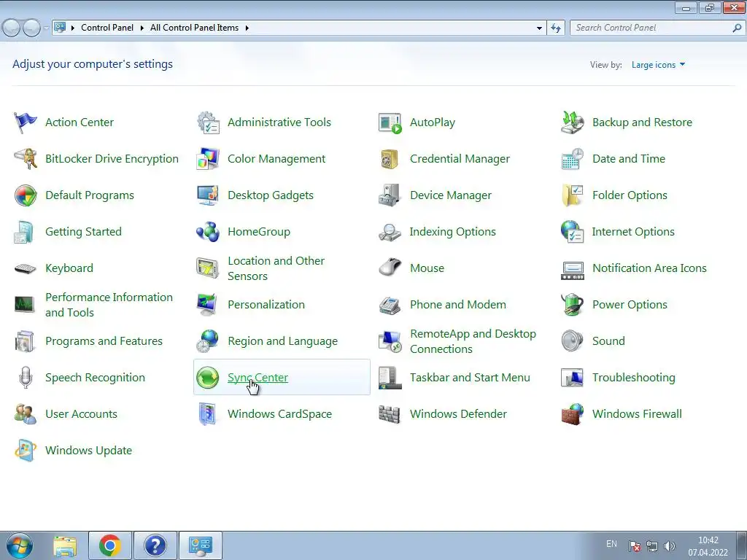Screen dimensions: 747x560
Task: Open Region and Language link
Action: (282, 341)
